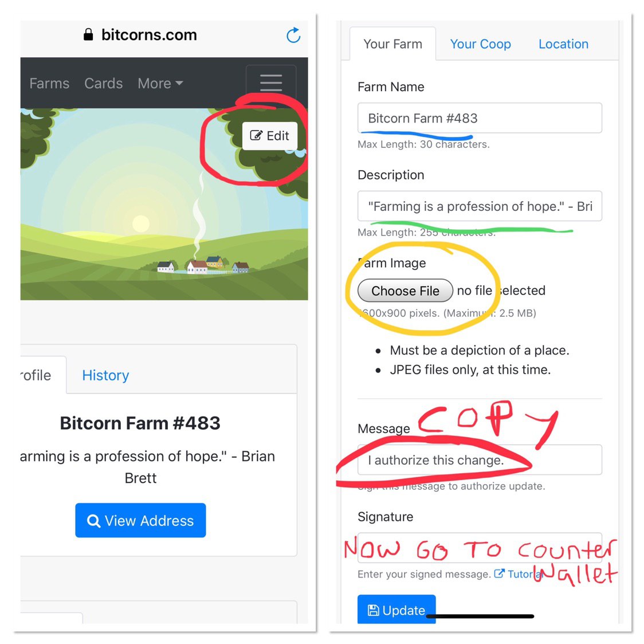
Task: Click into the Description text field
Action: [x=480, y=206]
